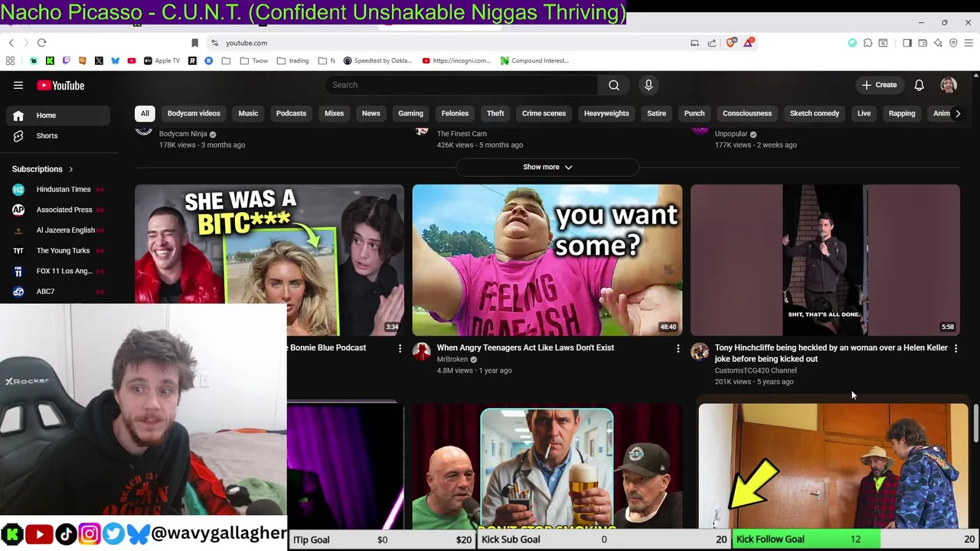The image size is (980, 551).
Task: Open options for Tony Hinchcliffe video
Action: click(x=955, y=348)
